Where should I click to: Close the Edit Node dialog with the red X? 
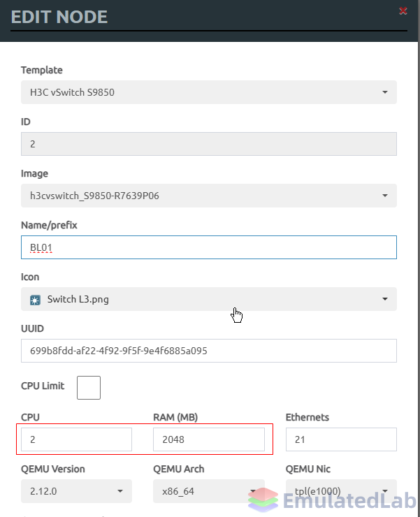click(403, 11)
